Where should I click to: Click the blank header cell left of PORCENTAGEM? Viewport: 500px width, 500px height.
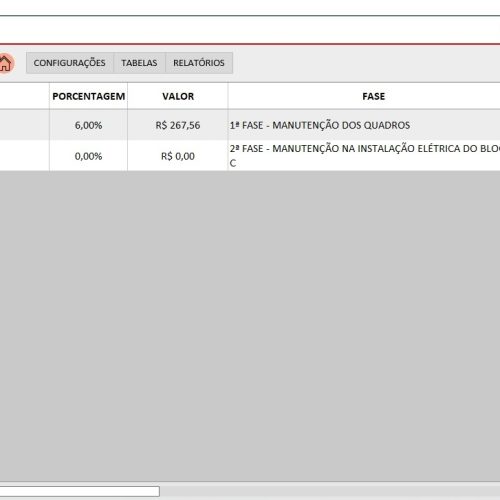point(24,96)
